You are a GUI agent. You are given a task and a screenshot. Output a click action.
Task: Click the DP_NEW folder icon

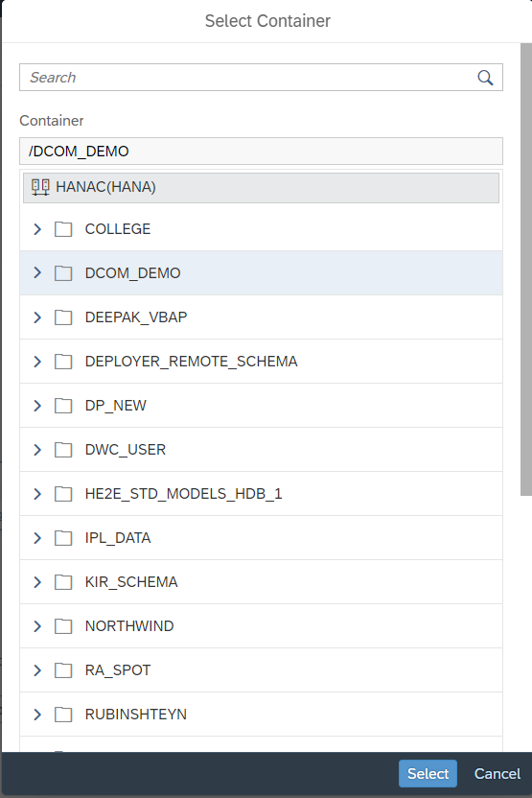pyautogui.click(x=63, y=406)
